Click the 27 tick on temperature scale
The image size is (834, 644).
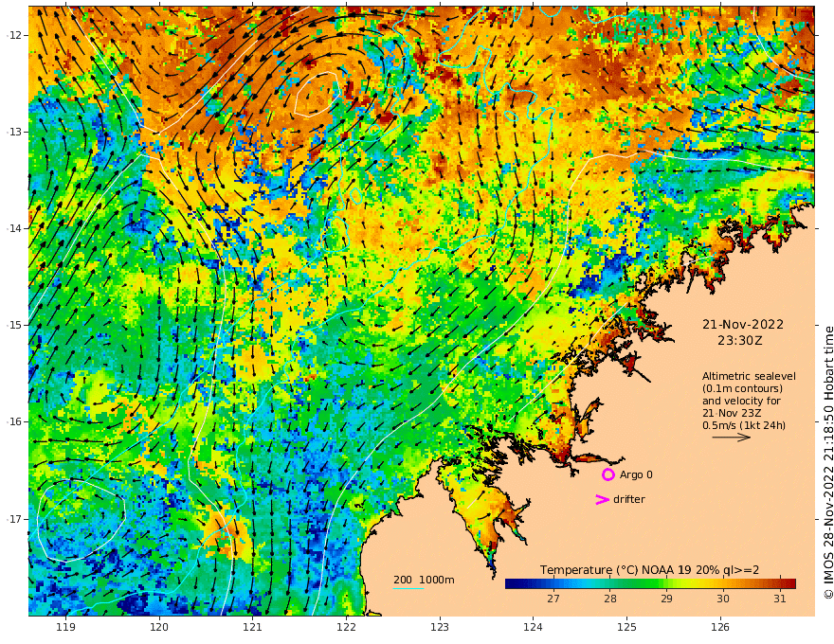553,599
